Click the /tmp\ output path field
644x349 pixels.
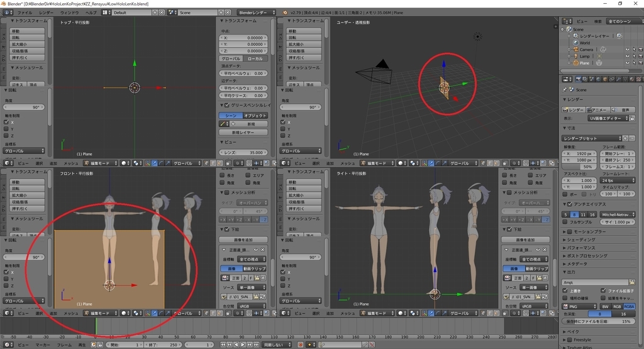point(595,282)
